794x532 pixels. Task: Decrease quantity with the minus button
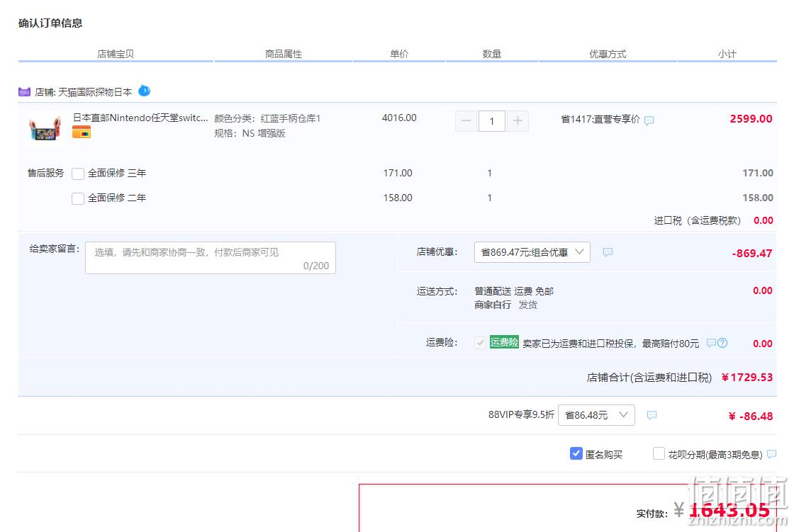pos(466,121)
